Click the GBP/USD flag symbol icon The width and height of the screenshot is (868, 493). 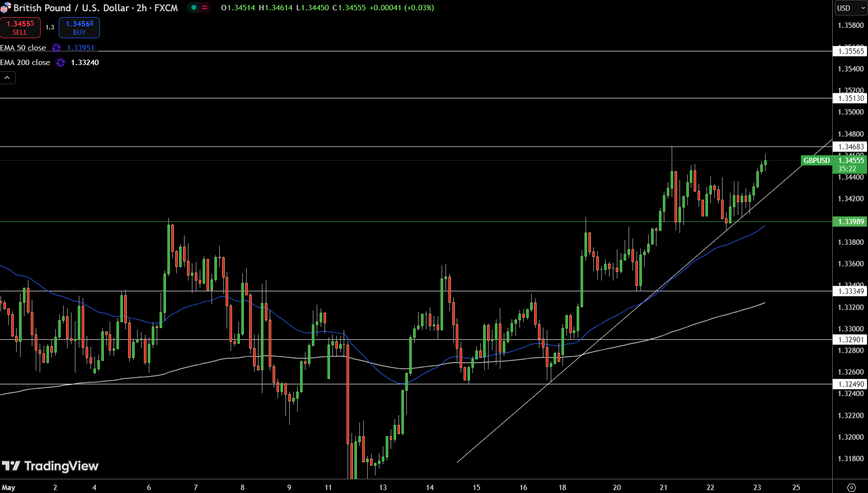pos(5,8)
